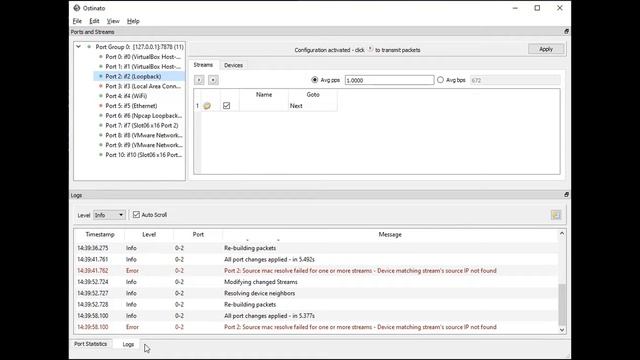Click the Avg pps value field
Viewport: 640px width, 360px height.
(389, 80)
